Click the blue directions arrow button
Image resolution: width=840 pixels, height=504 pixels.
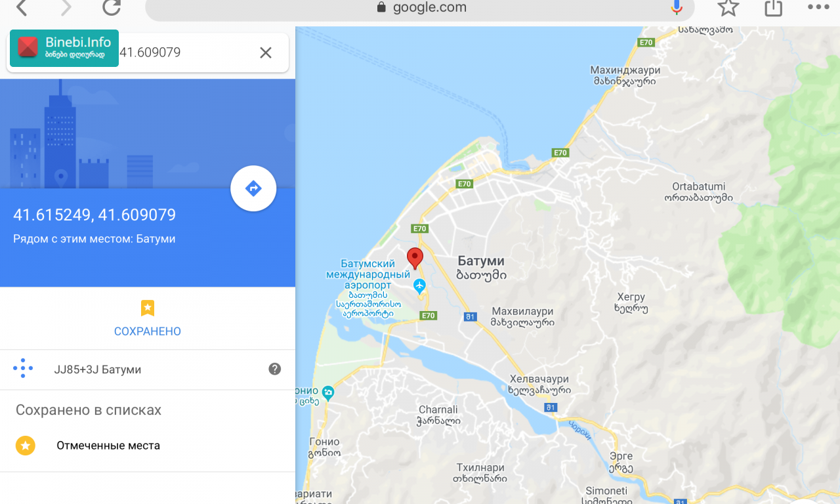(253, 189)
